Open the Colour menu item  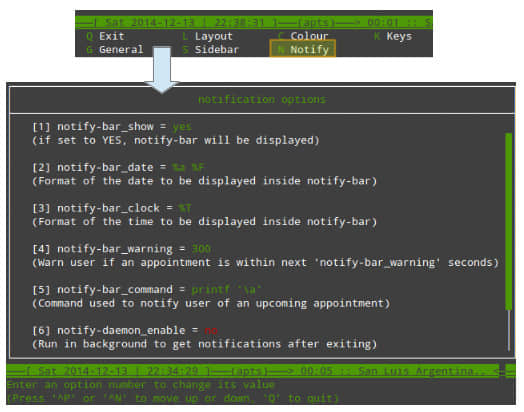pos(303,36)
